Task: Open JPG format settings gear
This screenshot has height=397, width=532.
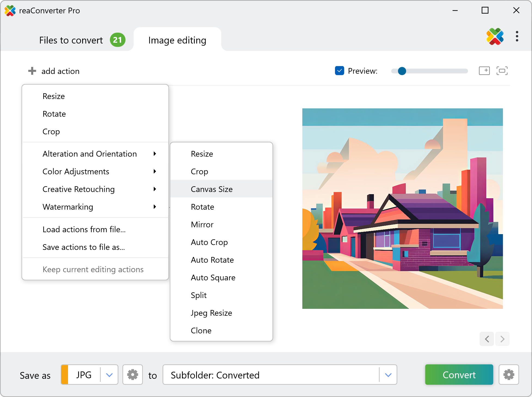Action: pos(133,375)
